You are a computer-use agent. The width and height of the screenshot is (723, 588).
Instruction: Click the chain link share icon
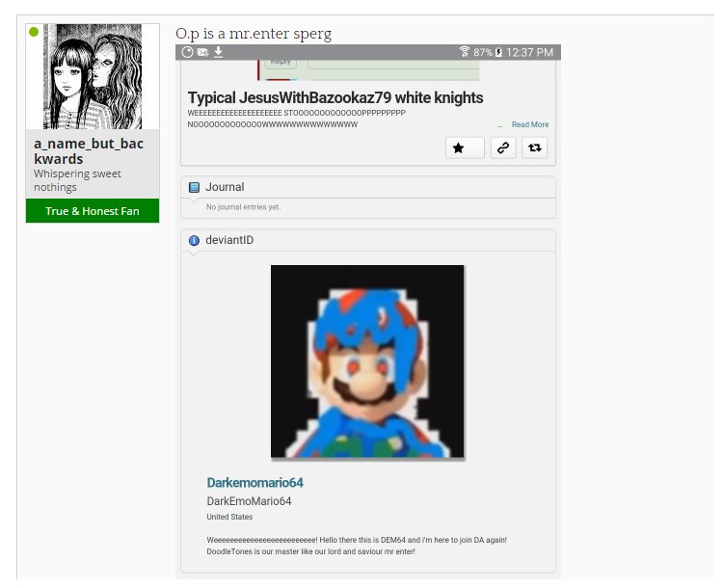tap(503, 147)
